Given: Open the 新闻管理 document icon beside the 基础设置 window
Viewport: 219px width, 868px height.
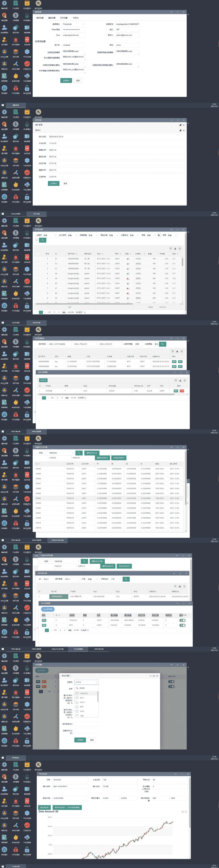Looking at the screenshot, I should click(4, 76).
